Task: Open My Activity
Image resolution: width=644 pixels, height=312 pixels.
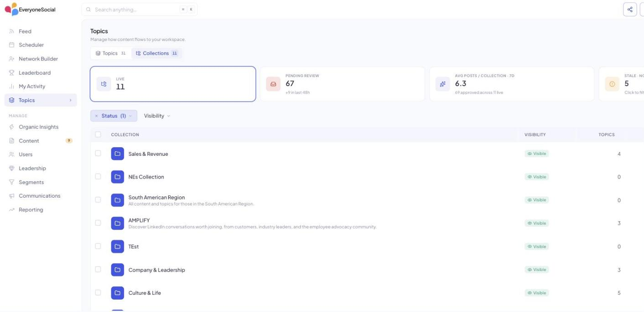Action: pos(32,87)
